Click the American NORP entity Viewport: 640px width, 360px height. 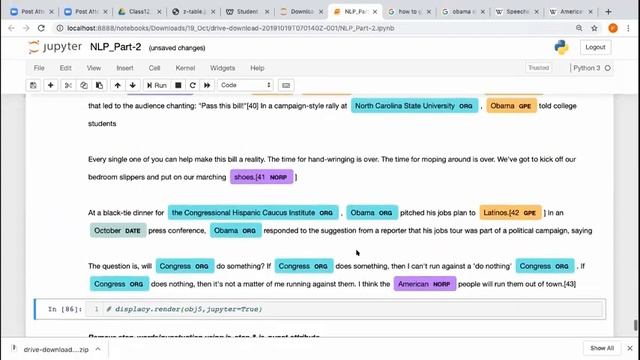pyautogui.click(x=425, y=284)
